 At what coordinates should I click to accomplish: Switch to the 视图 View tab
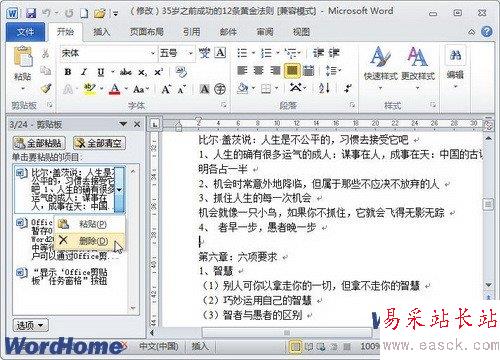click(301, 32)
